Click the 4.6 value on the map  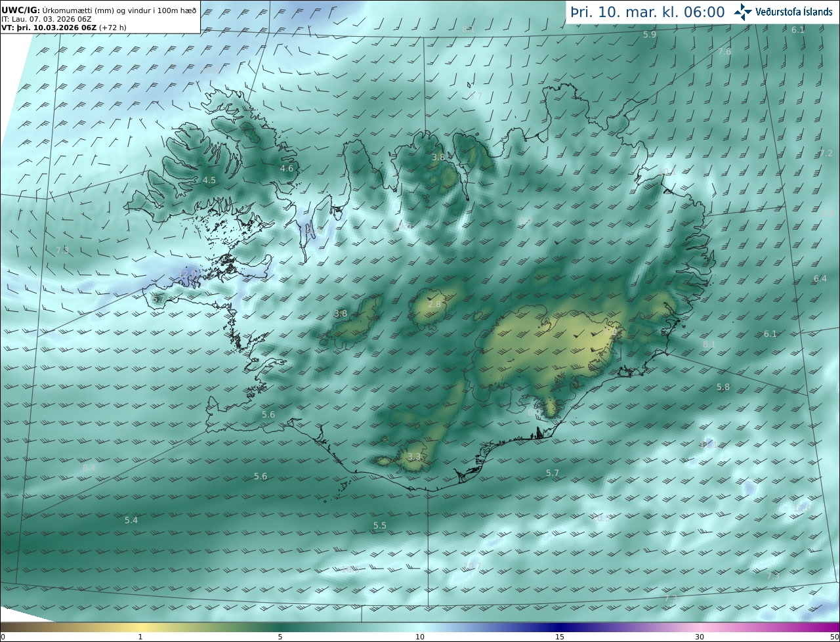pyautogui.click(x=287, y=169)
